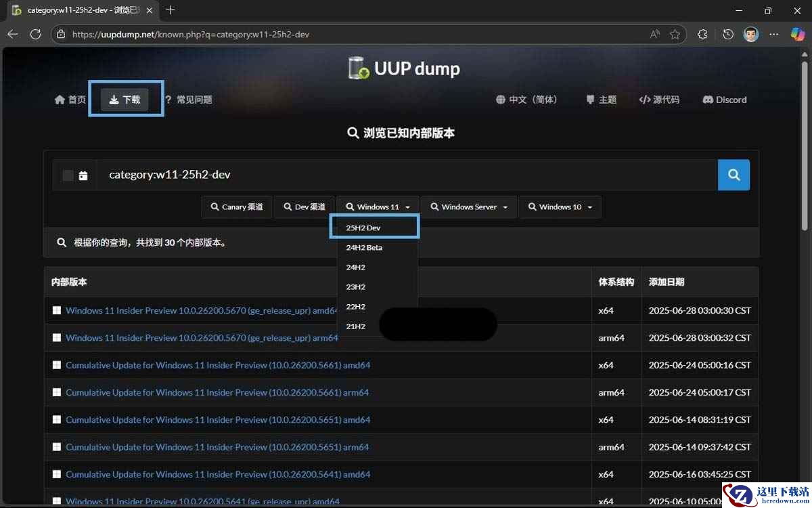Open 常见问题 FAQ page
The height and width of the screenshot is (508, 812).
point(188,100)
